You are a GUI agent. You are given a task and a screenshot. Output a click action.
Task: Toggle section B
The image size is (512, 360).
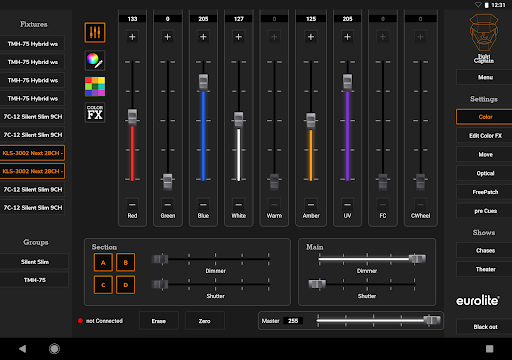tap(126, 262)
